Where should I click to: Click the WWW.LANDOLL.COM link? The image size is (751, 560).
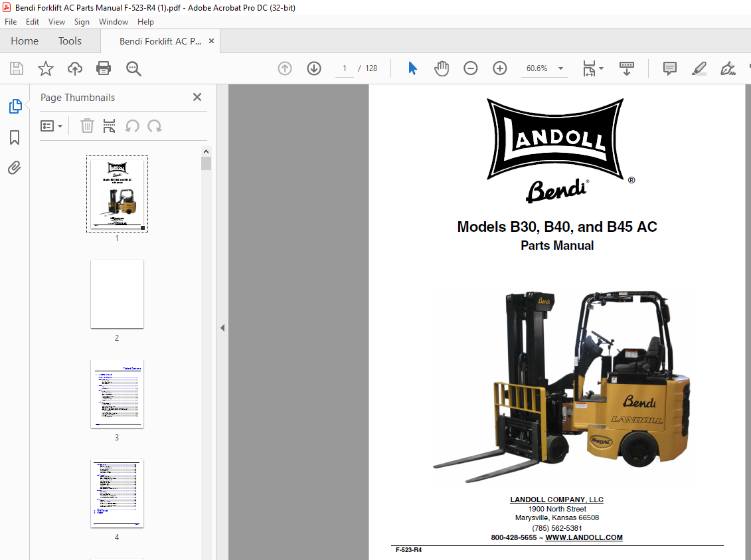584,537
